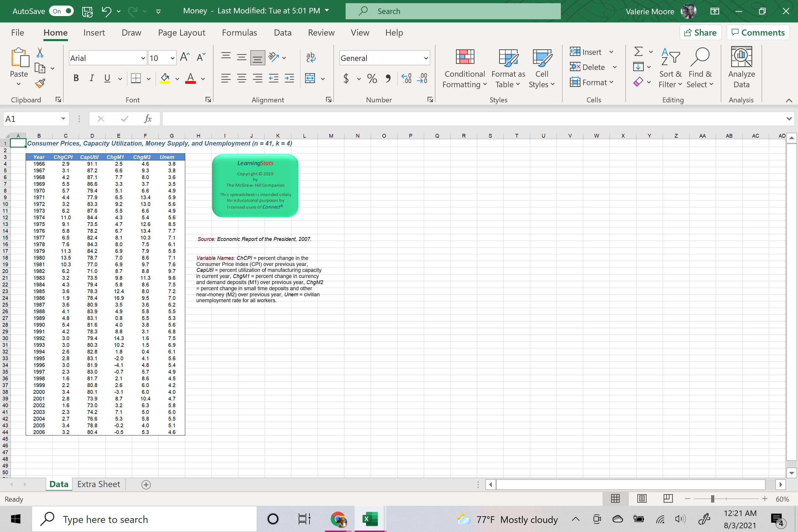798x532 pixels.
Task: Open the Formulas ribbon tab
Action: 239,33
